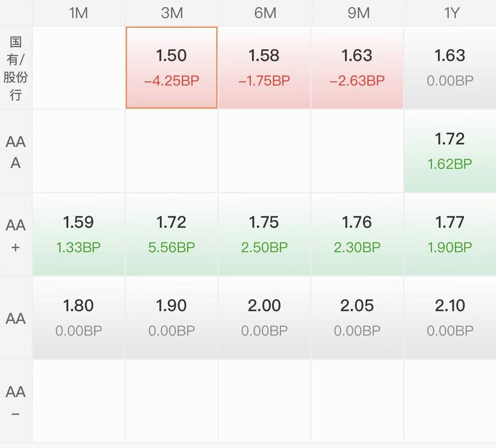Click the 9M maturity header
Screen dimensions: 496x448
click(358, 13)
